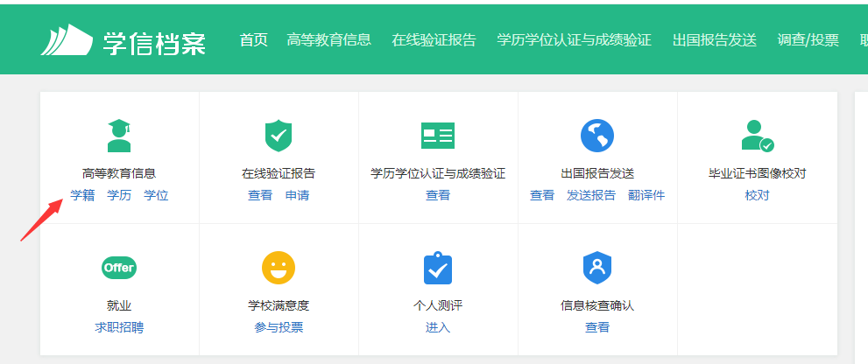Screen dimensions: 868x364
Task: Click the 毕业证书图像校对 person icon
Action: [x=757, y=136]
